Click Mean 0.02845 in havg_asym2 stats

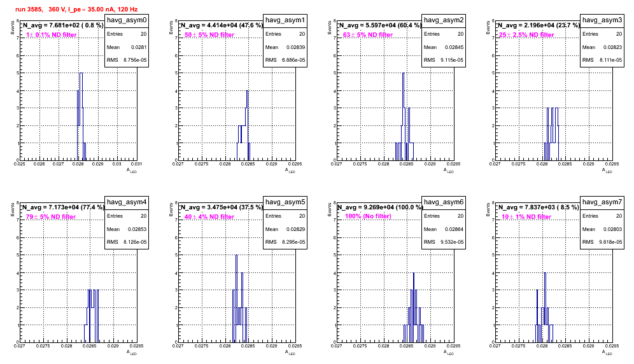[x=444, y=47]
